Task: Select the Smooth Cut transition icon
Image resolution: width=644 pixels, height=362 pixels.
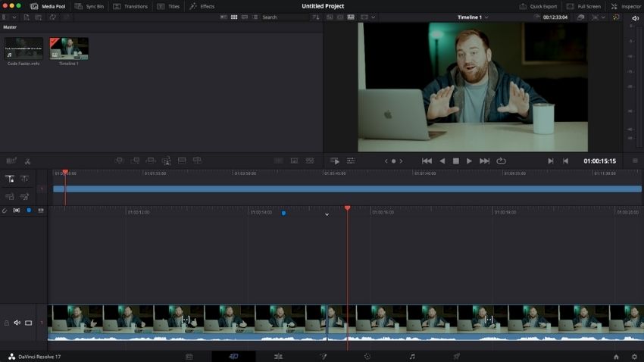Action: tap(310, 161)
